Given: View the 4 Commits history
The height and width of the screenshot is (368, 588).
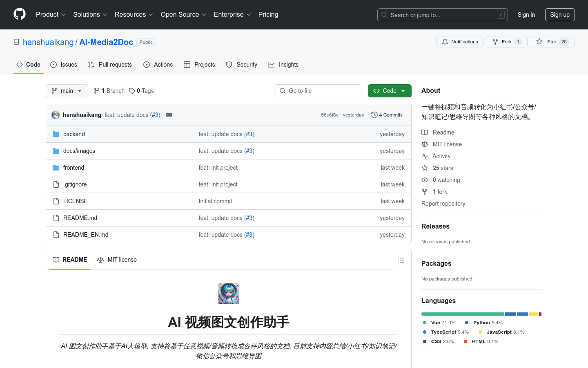Looking at the screenshot, I should (387, 115).
